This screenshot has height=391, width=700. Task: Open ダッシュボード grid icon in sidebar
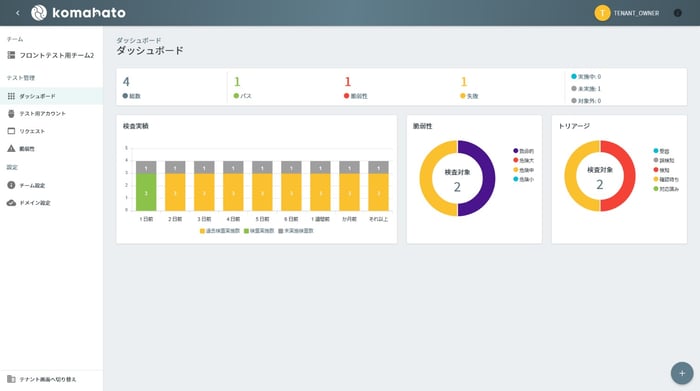pyautogui.click(x=11, y=96)
